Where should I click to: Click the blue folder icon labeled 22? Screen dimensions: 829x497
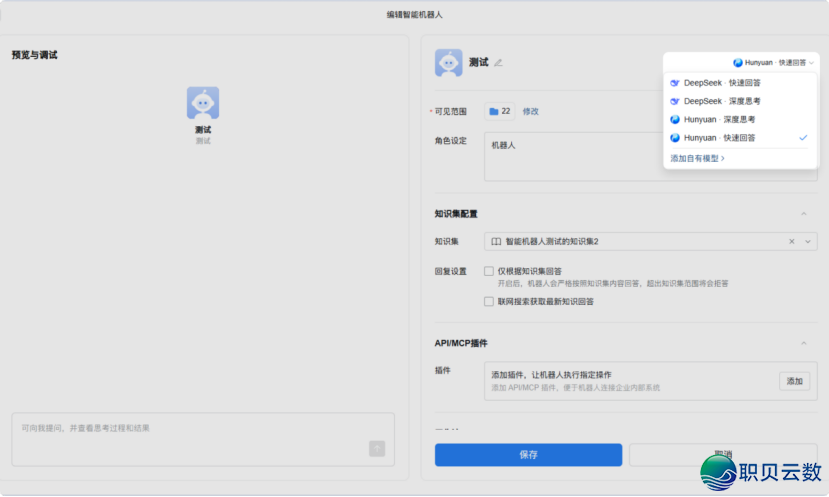tap(494, 112)
